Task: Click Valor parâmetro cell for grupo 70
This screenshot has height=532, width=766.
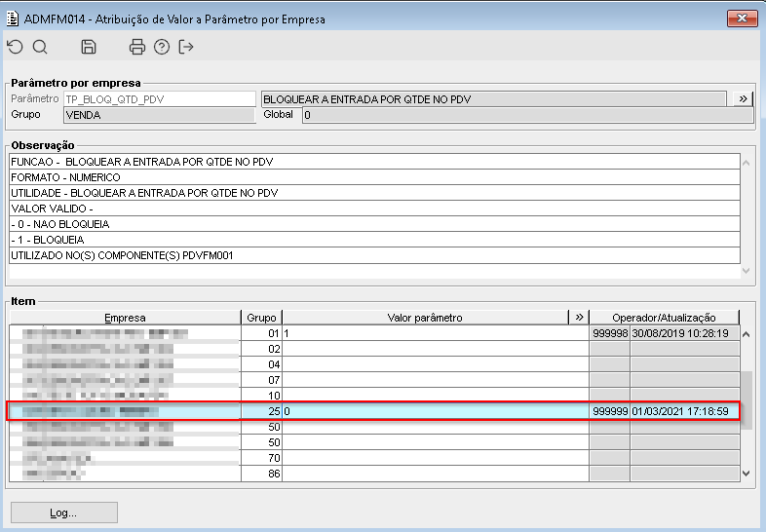Action: (436, 458)
